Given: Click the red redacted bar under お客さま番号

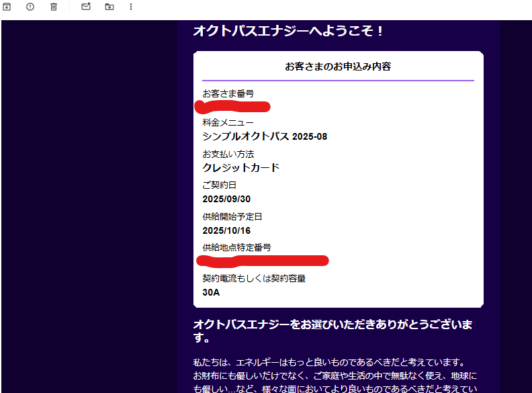Looking at the screenshot, I should pos(232,106).
